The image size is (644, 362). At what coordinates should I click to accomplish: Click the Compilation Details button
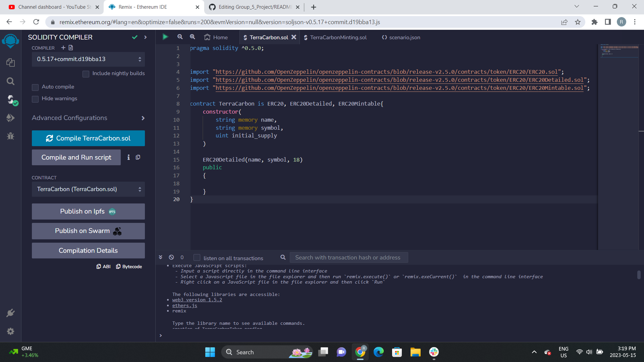[x=88, y=251]
